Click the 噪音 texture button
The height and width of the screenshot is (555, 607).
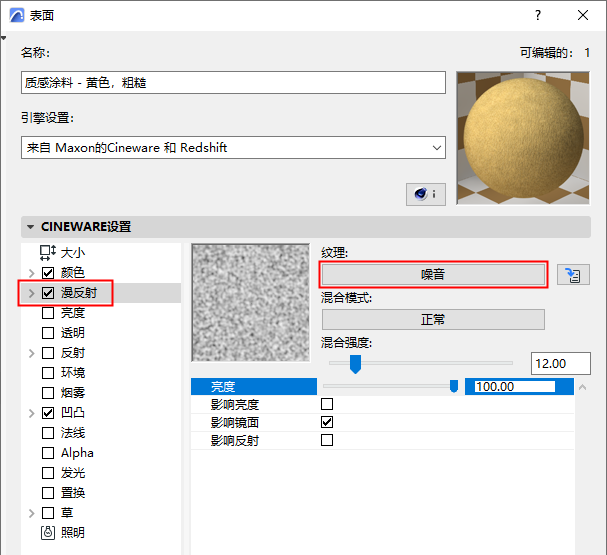pyautogui.click(x=433, y=275)
